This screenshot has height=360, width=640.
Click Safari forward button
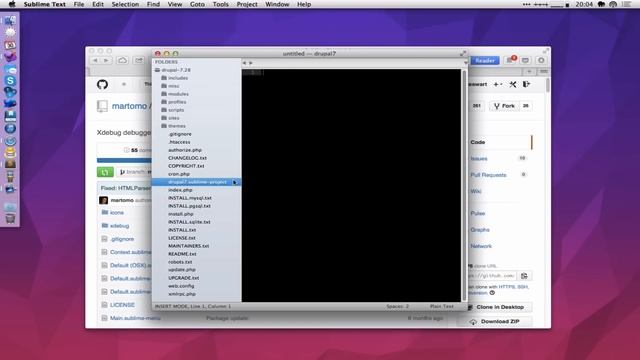tap(106, 60)
